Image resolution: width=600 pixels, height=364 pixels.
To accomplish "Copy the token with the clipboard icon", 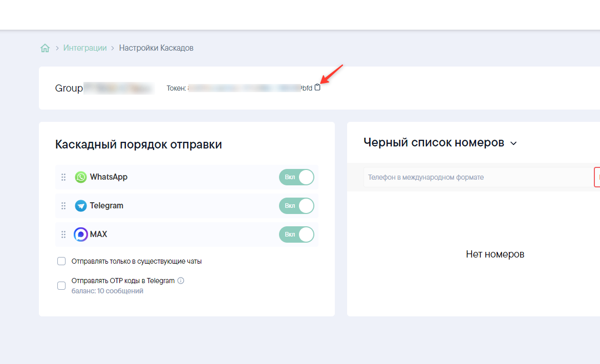I will (x=317, y=88).
